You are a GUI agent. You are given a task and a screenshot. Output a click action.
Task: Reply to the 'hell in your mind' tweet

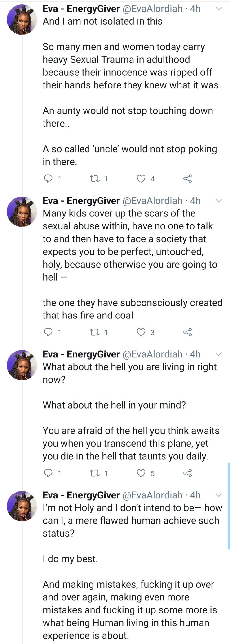coord(48,473)
